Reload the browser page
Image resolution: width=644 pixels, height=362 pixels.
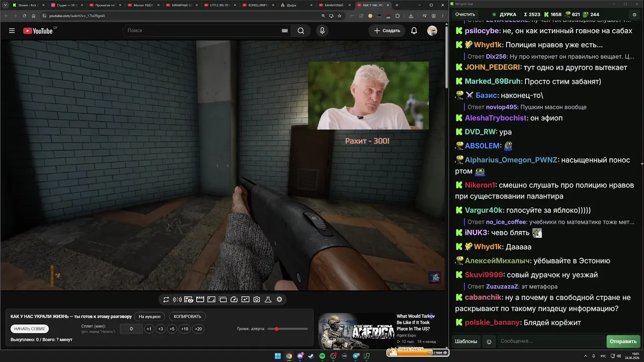coord(24,16)
